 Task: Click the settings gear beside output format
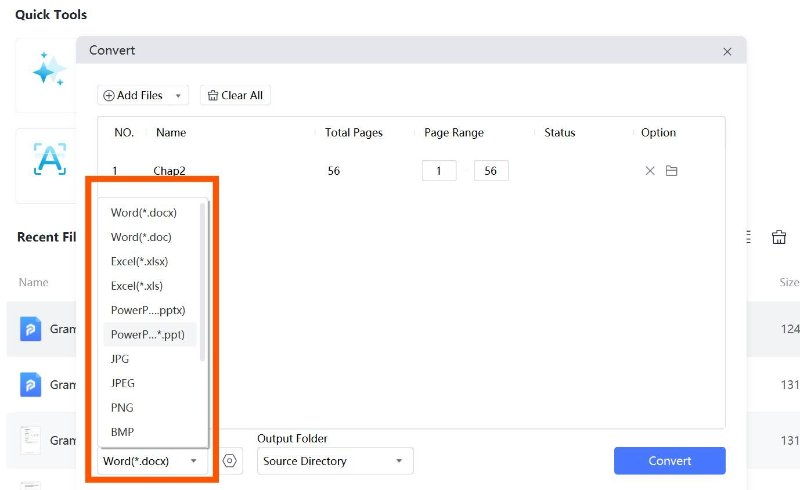coord(230,461)
